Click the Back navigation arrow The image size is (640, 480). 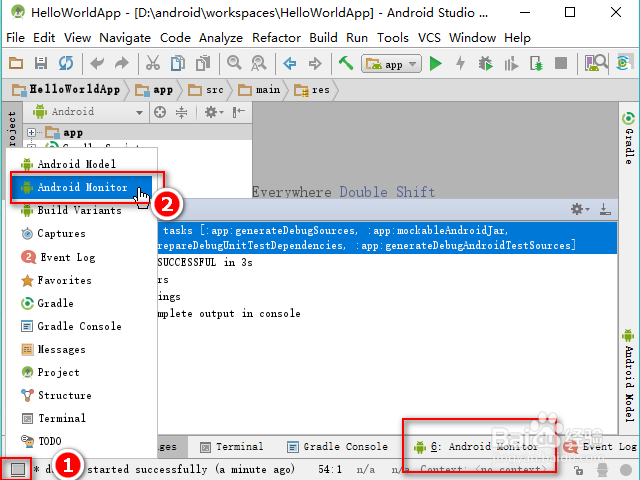coord(290,63)
